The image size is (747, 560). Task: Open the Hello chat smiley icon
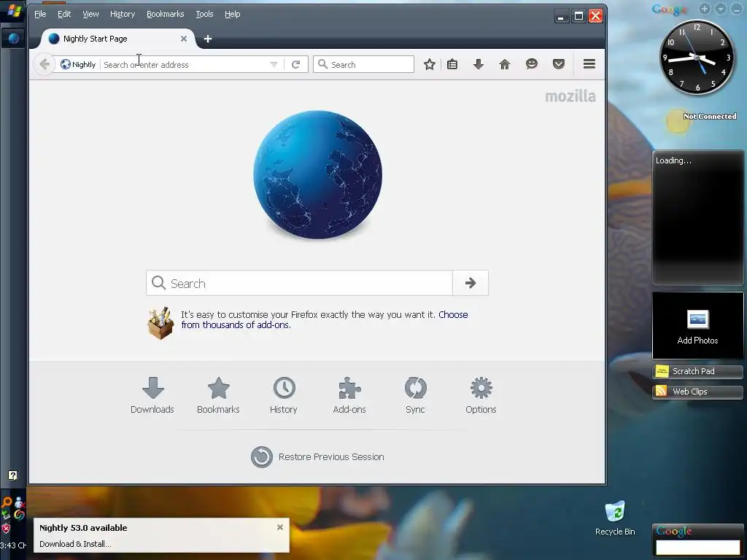pyautogui.click(x=532, y=64)
